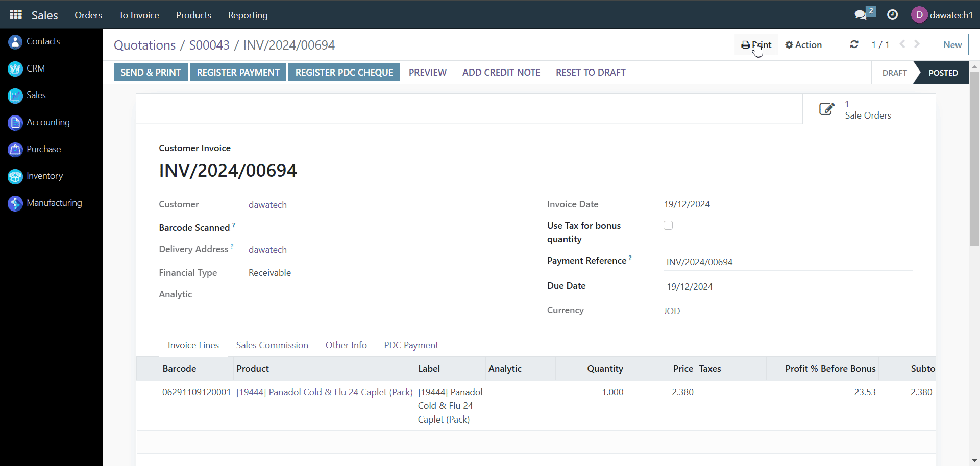Open the Products menu
Image resolution: width=980 pixels, height=466 pixels.
tap(193, 15)
